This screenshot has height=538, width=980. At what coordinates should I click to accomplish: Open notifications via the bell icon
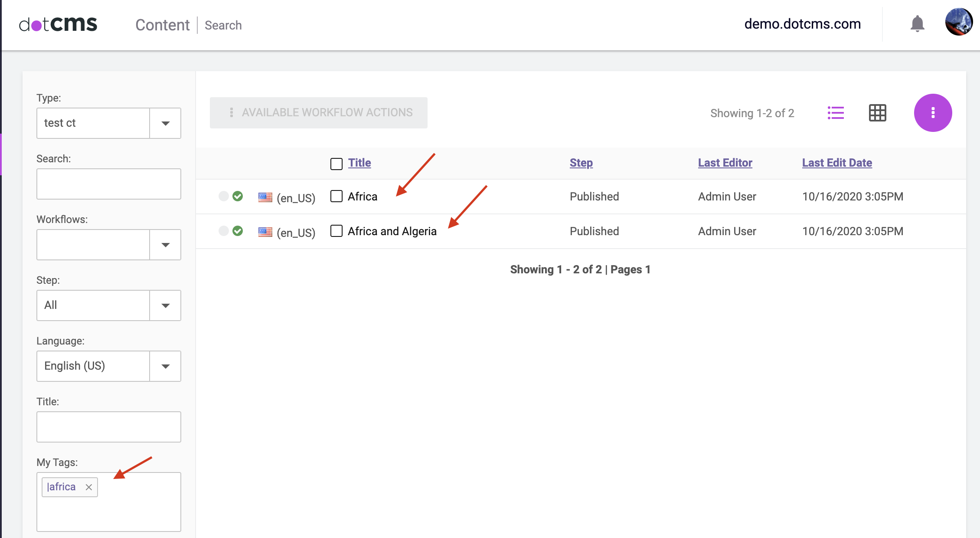click(917, 24)
